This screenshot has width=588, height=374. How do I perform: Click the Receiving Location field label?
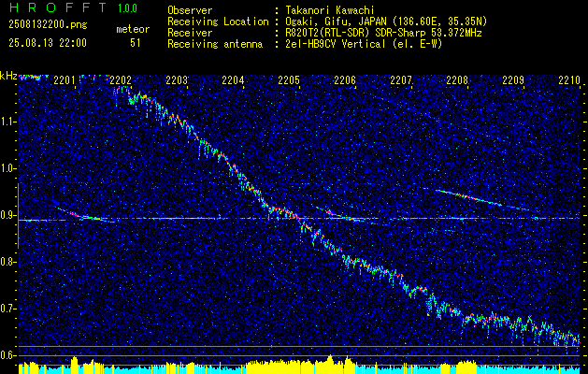(x=218, y=22)
